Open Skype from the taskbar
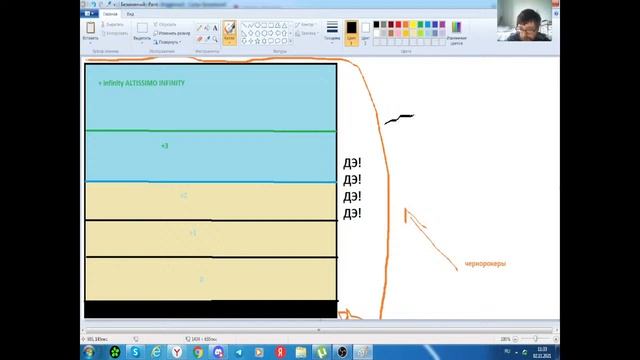The height and width of the screenshot is (360, 640). 135,352
